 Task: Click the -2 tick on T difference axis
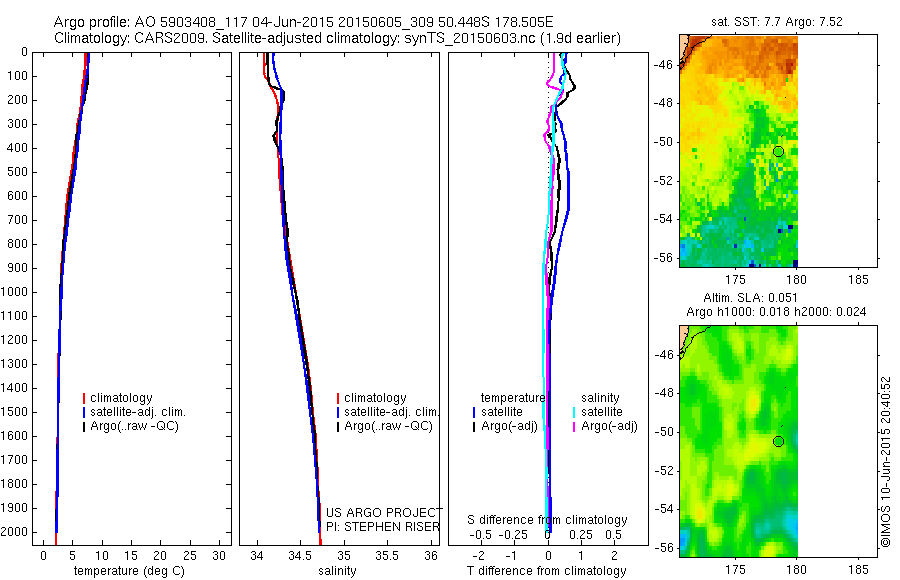pyautogui.click(x=479, y=556)
